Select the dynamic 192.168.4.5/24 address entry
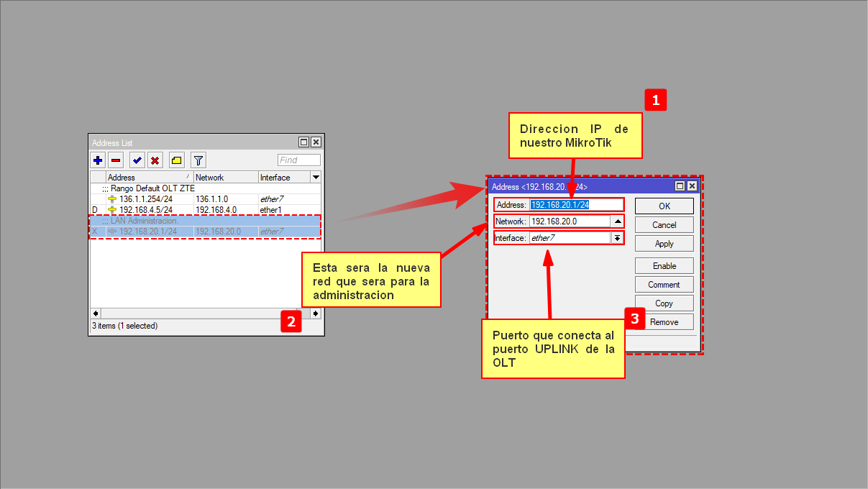This screenshot has height=489, width=868. (145, 210)
